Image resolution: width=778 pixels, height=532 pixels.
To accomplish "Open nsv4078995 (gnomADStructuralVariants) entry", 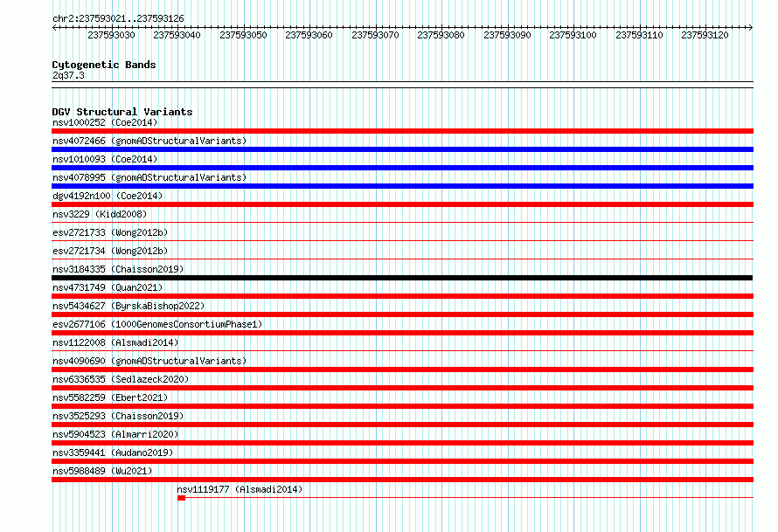I will pyautogui.click(x=149, y=177).
